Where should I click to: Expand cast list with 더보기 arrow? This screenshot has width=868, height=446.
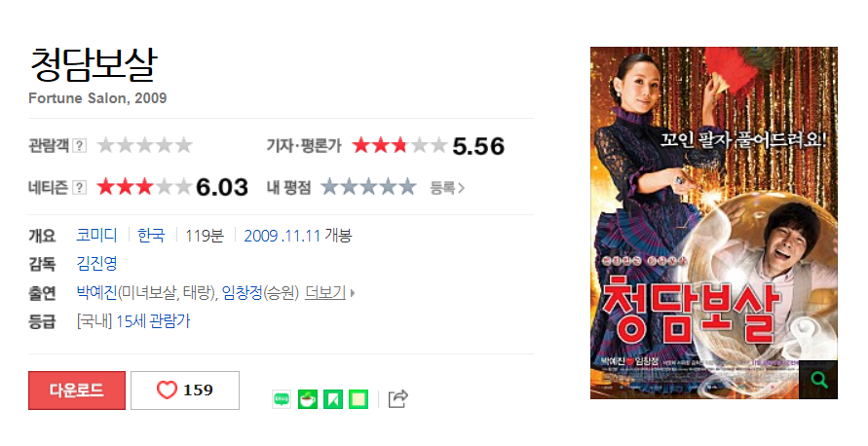click(330, 292)
